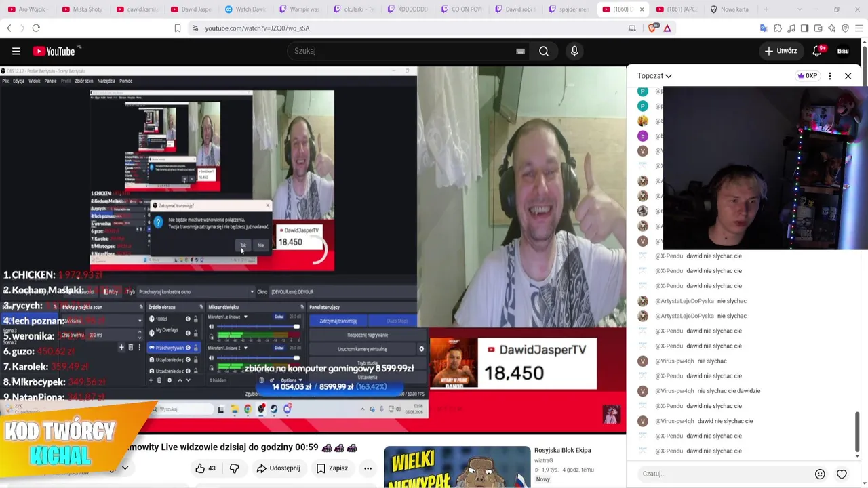Click the install app icon in address bar

632,28
